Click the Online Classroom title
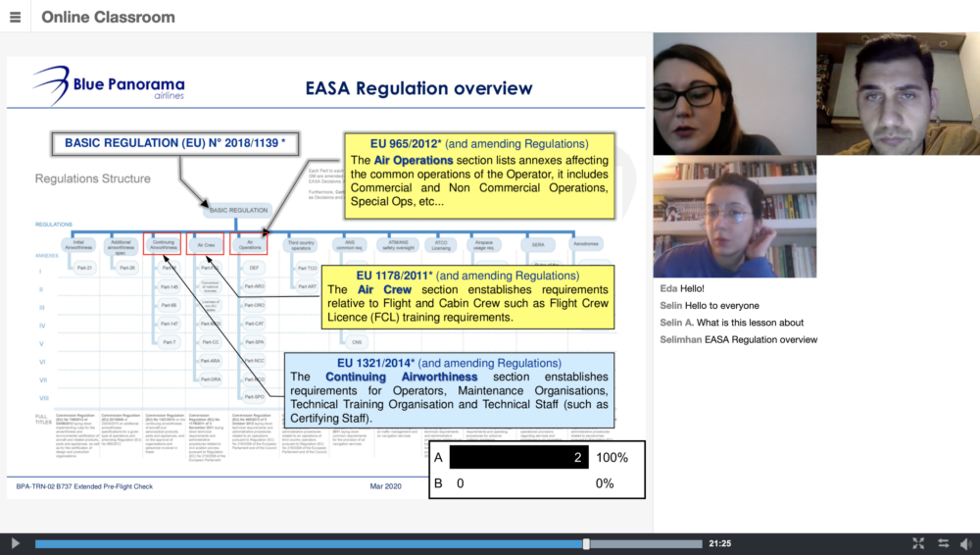This screenshot has height=555, width=980. coord(108,17)
